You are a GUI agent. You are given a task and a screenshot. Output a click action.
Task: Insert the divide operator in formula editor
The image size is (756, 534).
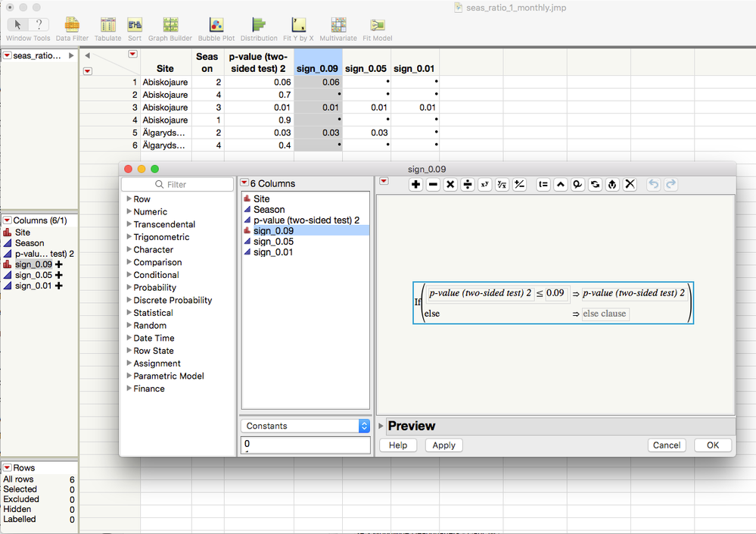468,184
